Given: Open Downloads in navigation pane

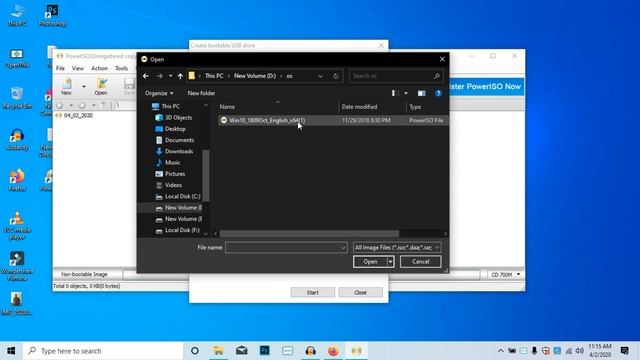Looking at the screenshot, I should click(179, 151).
